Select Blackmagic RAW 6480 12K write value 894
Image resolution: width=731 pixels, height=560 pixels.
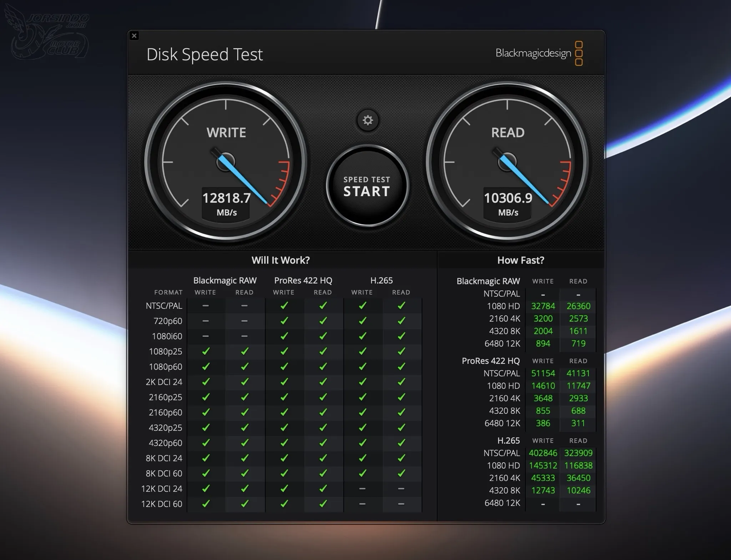[543, 343]
